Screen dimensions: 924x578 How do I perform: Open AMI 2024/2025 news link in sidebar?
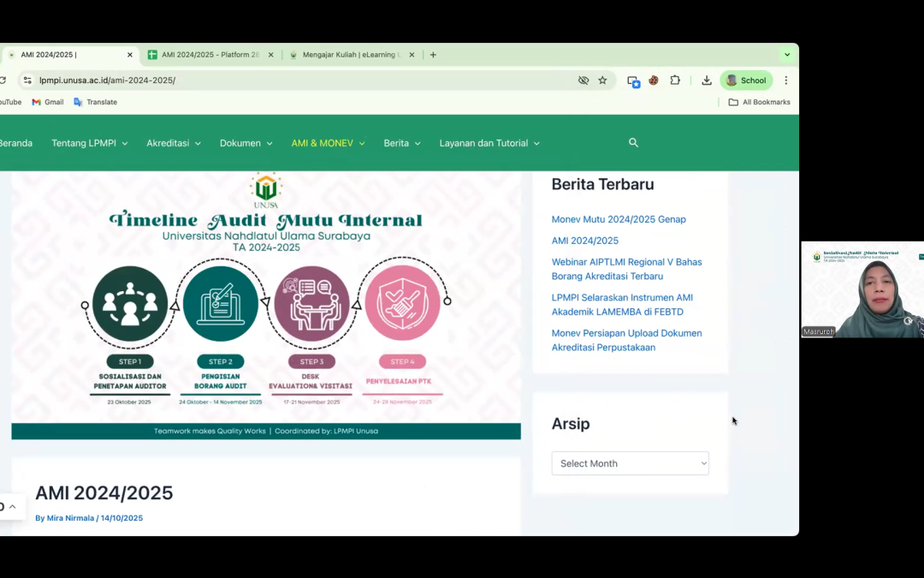coord(585,241)
